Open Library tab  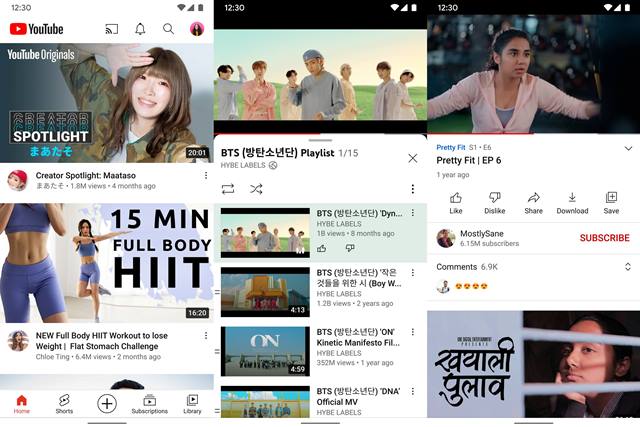pyautogui.click(x=192, y=404)
